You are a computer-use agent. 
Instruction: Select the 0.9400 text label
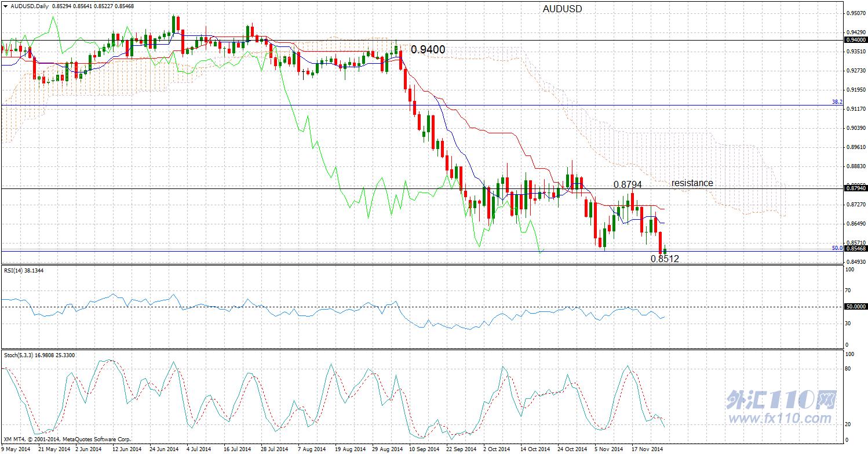tap(428, 50)
